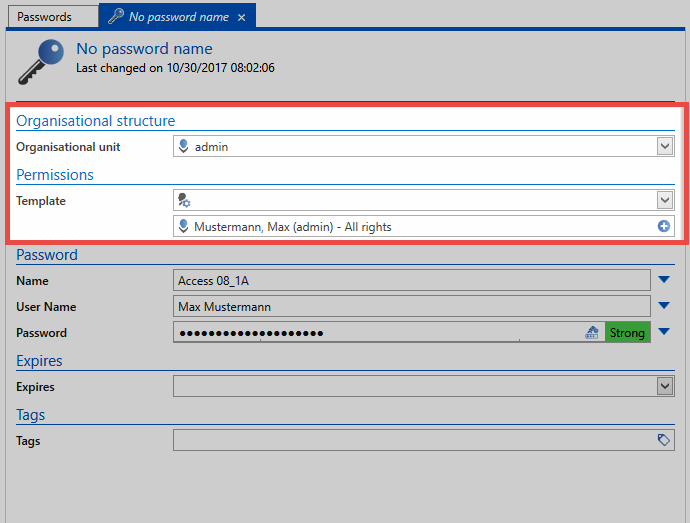The image size is (690, 523).
Task: Open the Organisational unit dropdown arrow
Action: 664,146
